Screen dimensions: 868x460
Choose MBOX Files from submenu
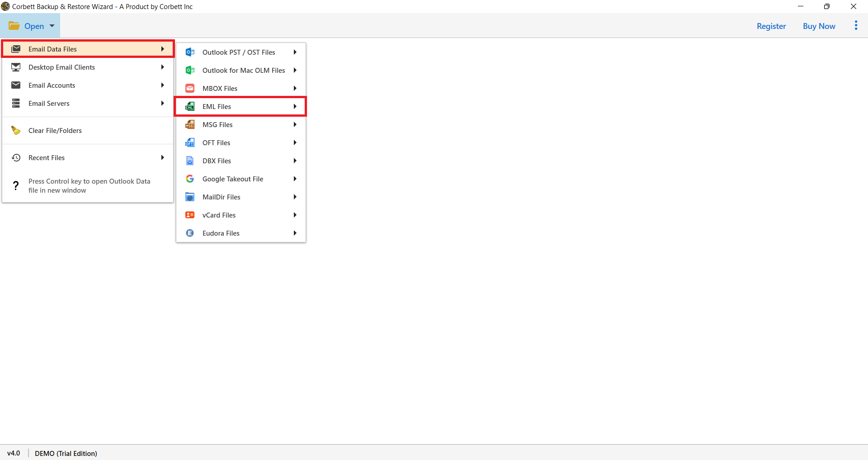(x=241, y=88)
